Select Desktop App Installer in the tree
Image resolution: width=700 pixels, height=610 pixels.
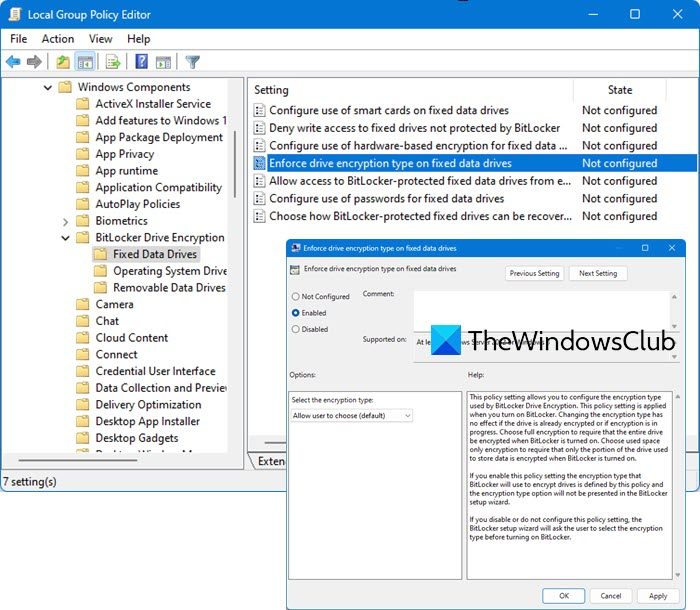(147, 422)
